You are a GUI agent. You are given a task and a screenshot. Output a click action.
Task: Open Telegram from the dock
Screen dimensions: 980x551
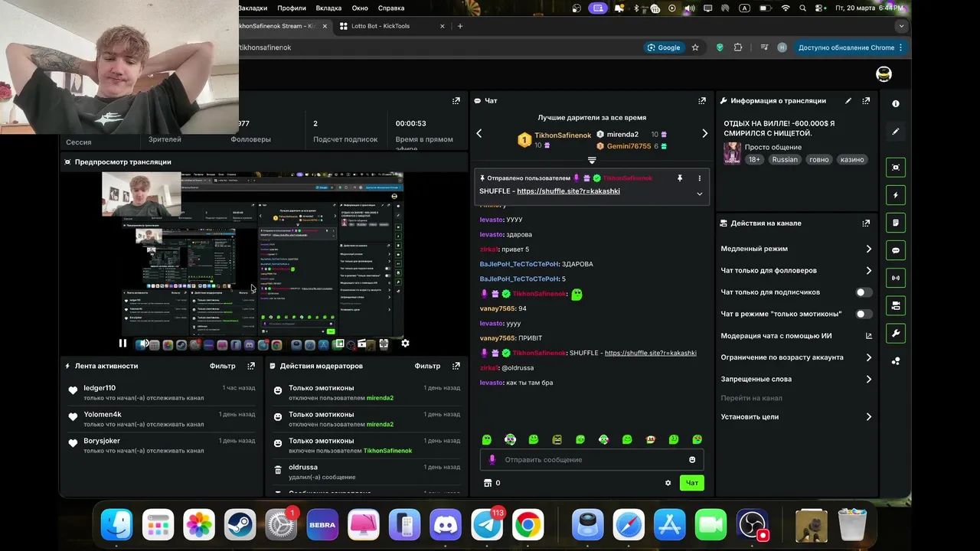coord(487,525)
